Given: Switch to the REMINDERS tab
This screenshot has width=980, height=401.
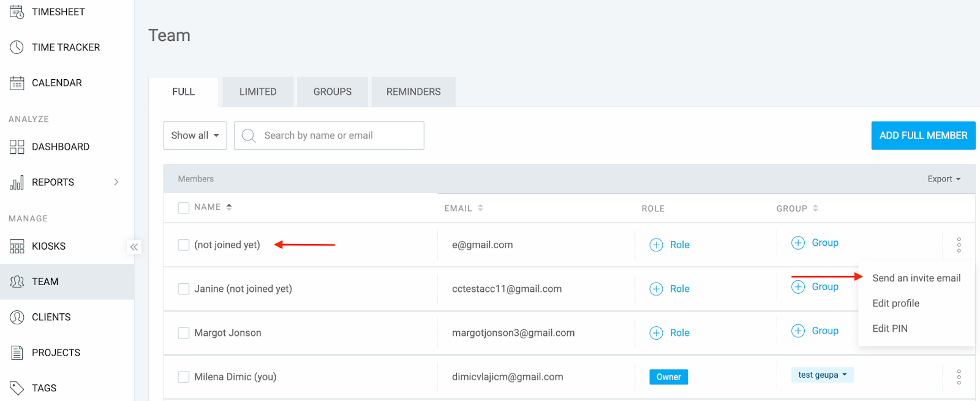Looking at the screenshot, I should 413,92.
